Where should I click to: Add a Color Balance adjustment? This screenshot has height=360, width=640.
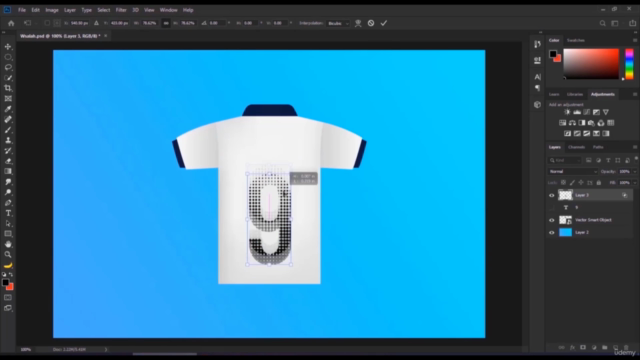[572, 123]
